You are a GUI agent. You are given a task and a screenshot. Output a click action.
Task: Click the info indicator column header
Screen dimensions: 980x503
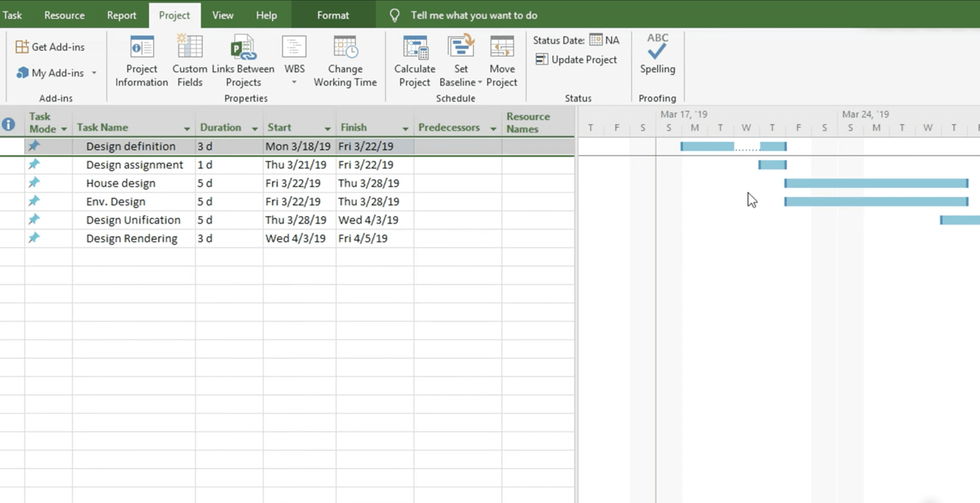(x=8, y=124)
